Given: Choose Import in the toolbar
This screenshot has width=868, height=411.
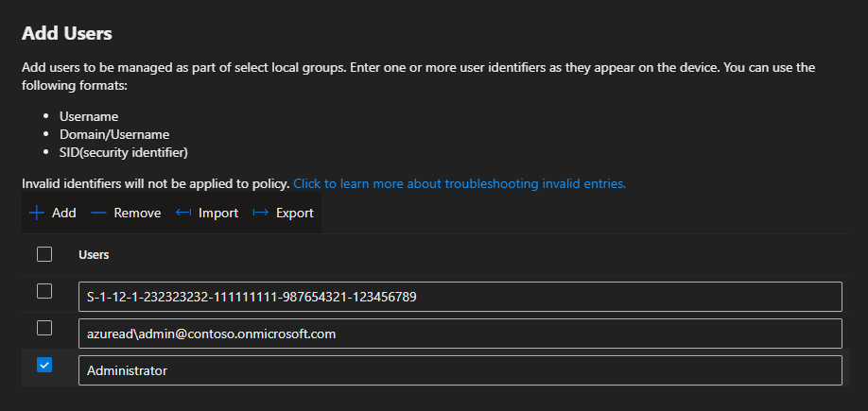Looking at the screenshot, I should pos(217,213).
